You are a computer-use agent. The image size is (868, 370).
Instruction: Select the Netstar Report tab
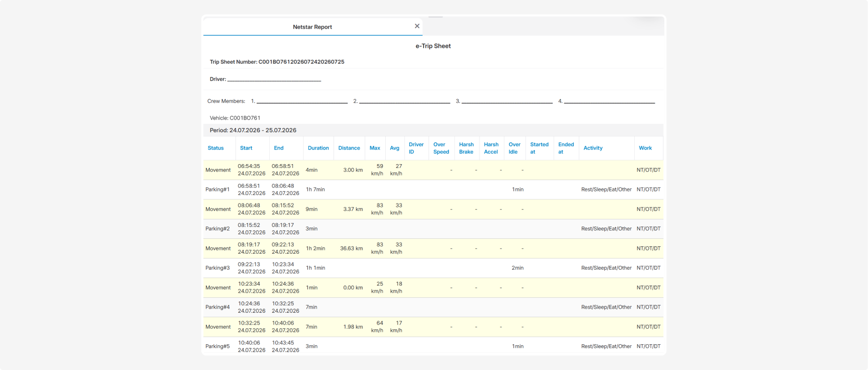[x=312, y=27]
